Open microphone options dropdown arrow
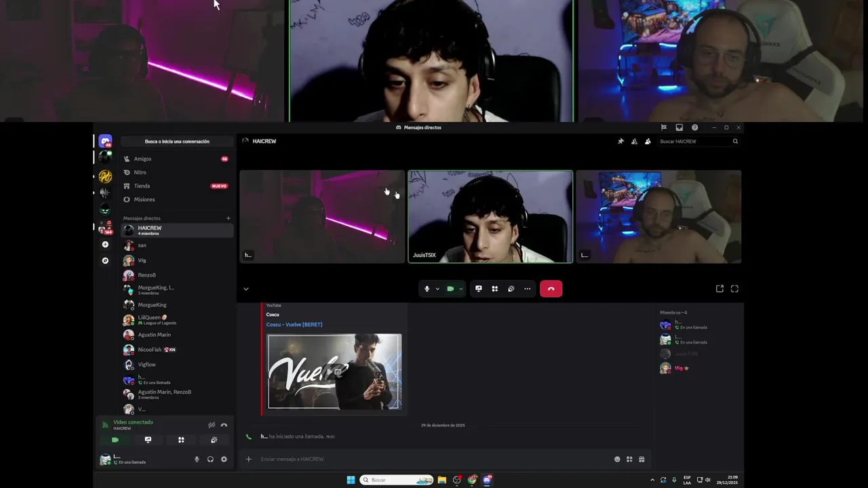The height and width of the screenshot is (488, 868). [437, 289]
